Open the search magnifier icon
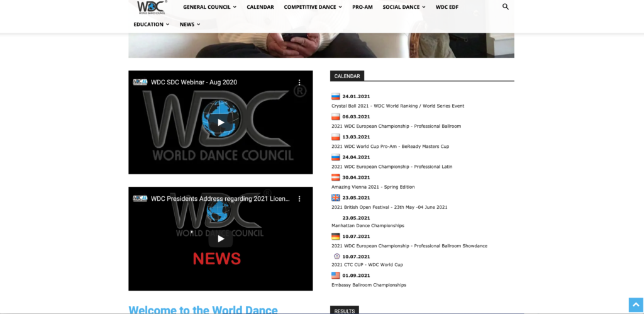This screenshot has width=644, height=314. point(506,6)
